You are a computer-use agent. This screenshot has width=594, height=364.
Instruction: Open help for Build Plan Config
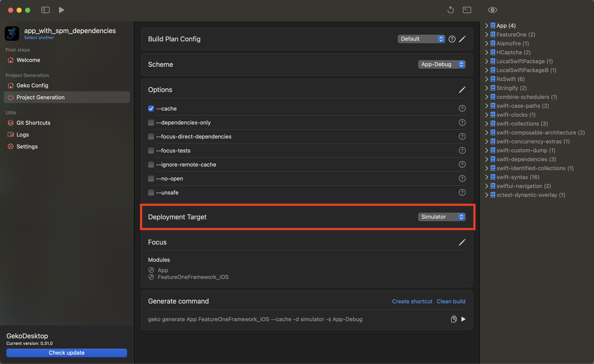[x=452, y=39]
